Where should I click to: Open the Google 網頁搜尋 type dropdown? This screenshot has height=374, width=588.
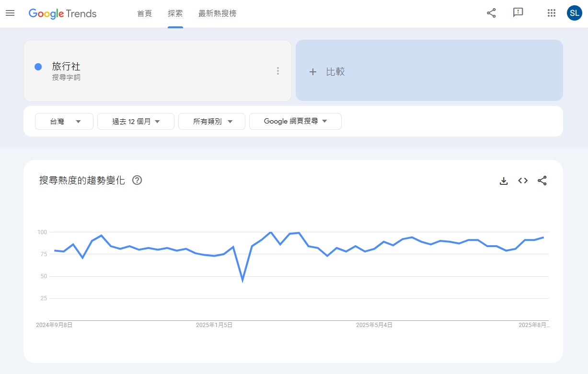295,122
